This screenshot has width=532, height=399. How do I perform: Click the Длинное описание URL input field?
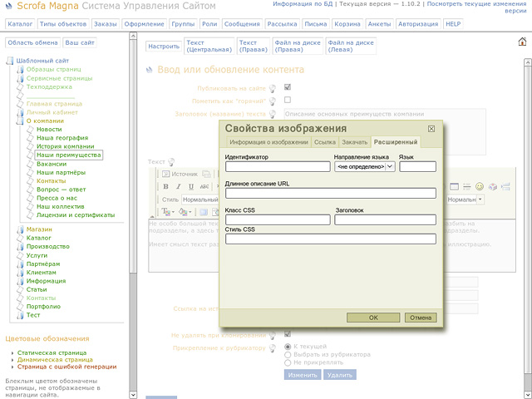(x=330, y=194)
